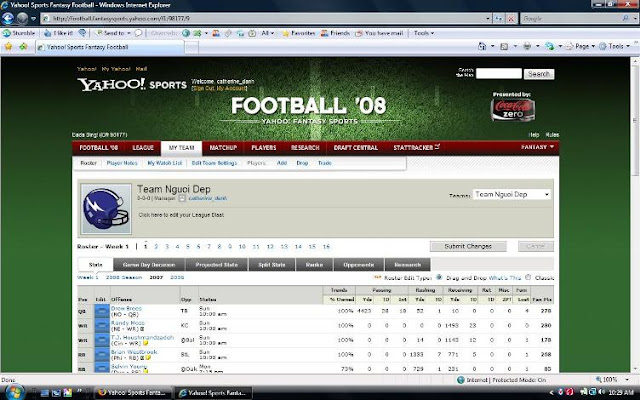Screen dimensions: 640x400
Task: Open the StumbleUpon Tools dropdown
Action: (424, 33)
